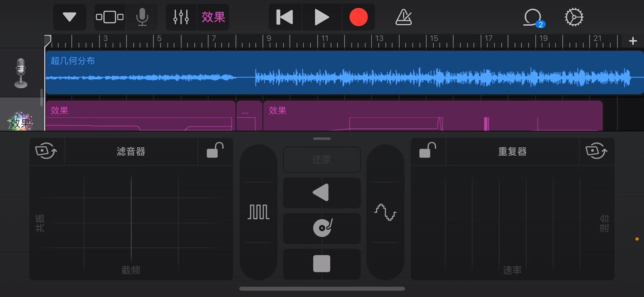
Task: Select the 效果 track header icon
Action: [21, 121]
